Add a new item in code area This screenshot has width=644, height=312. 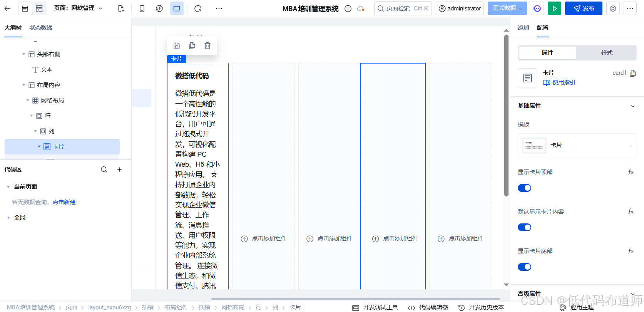119,169
